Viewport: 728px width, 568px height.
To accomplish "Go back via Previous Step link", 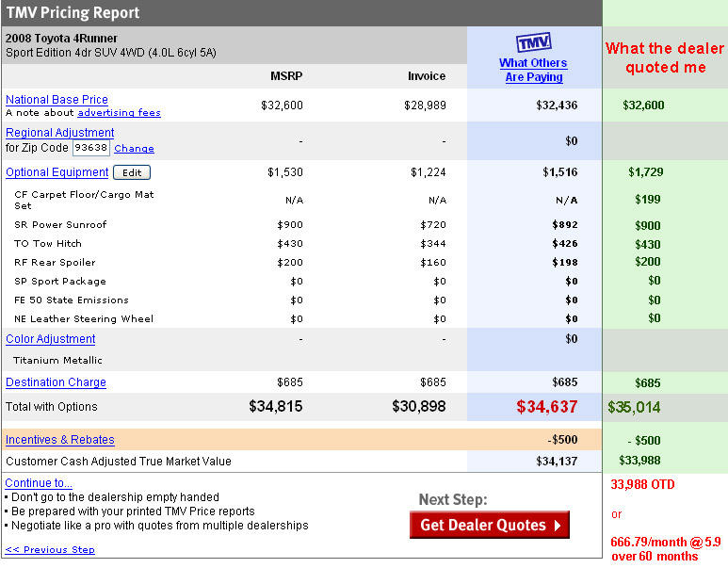I will click(x=50, y=549).
